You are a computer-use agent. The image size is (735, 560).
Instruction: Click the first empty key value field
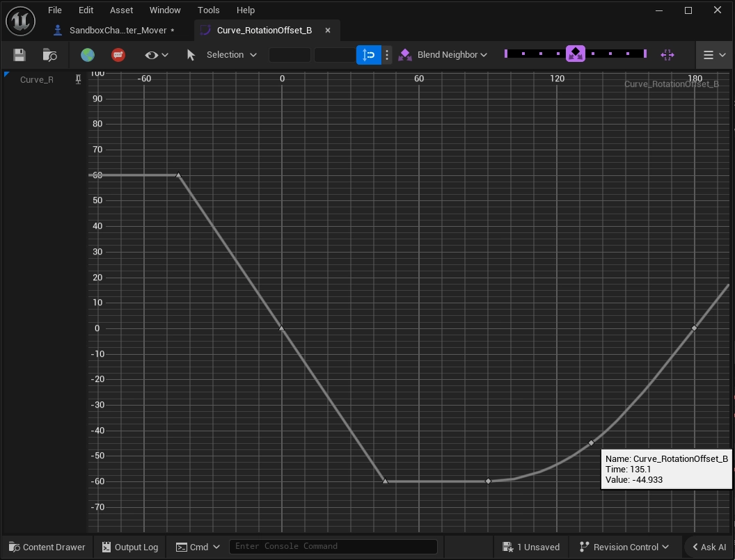pyautogui.click(x=290, y=55)
